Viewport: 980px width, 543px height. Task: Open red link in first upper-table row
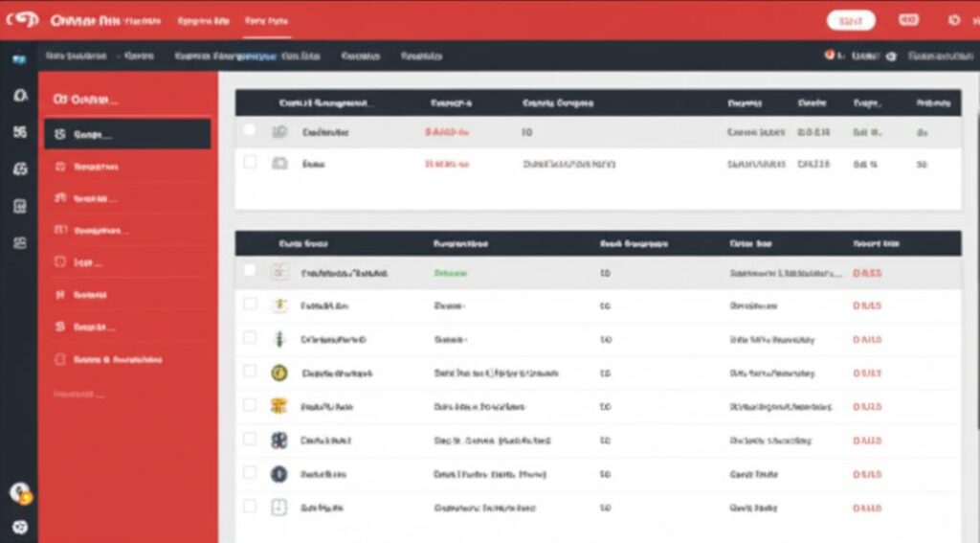coord(447,132)
